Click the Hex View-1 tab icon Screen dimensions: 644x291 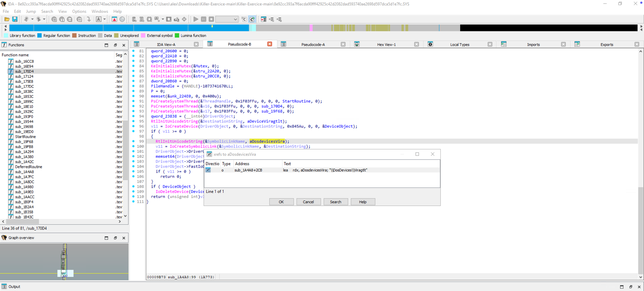pyautogui.click(x=357, y=44)
